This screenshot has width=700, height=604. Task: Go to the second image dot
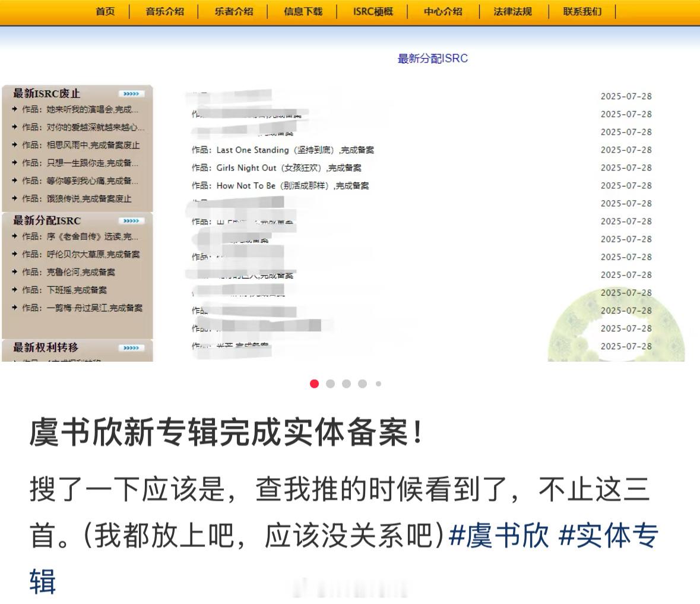click(x=330, y=384)
